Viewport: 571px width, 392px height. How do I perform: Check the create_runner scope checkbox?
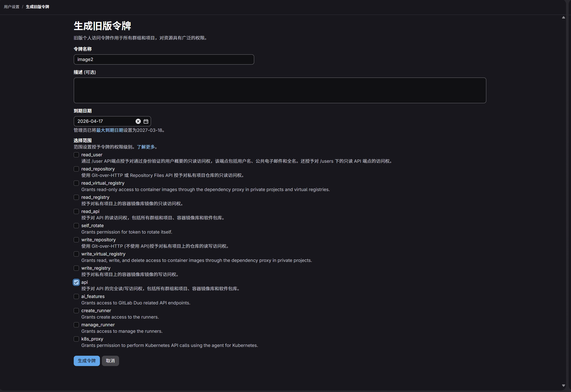tap(76, 311)
